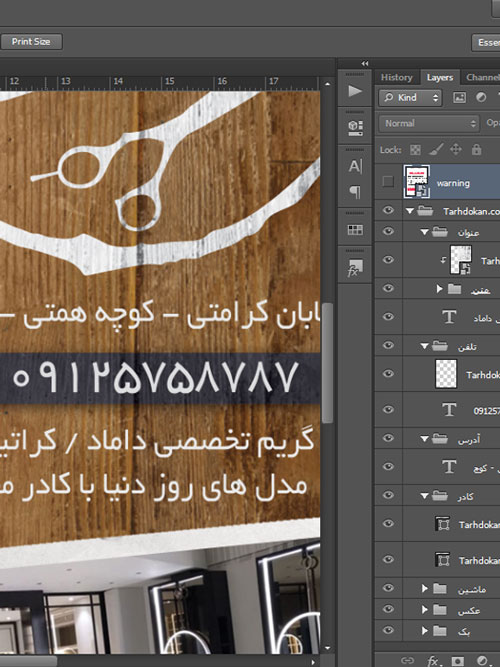Select the warning layer thumbnail
The image size is (500, 667).
(417, 182)
